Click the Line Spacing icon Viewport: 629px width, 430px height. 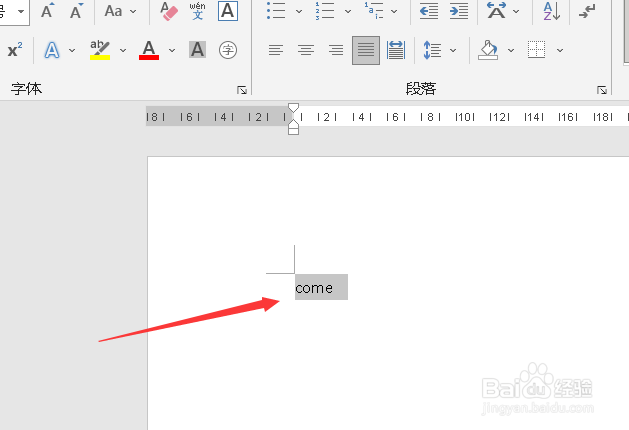coord(432,50)
